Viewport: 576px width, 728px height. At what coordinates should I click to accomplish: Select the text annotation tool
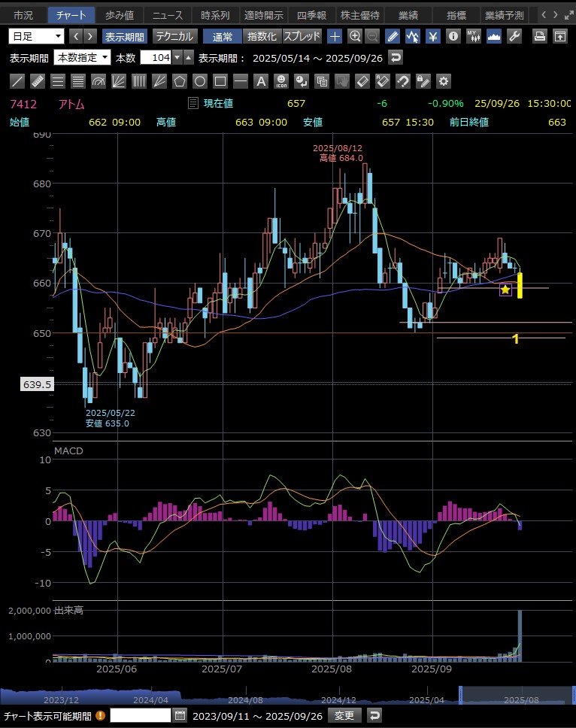tap(261, 81)
